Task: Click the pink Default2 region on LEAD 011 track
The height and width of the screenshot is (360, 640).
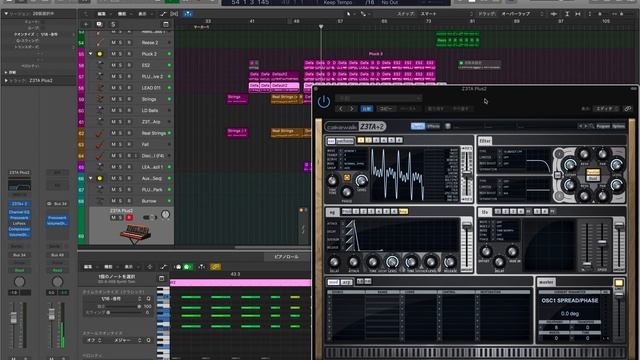Action: point(284,87)
